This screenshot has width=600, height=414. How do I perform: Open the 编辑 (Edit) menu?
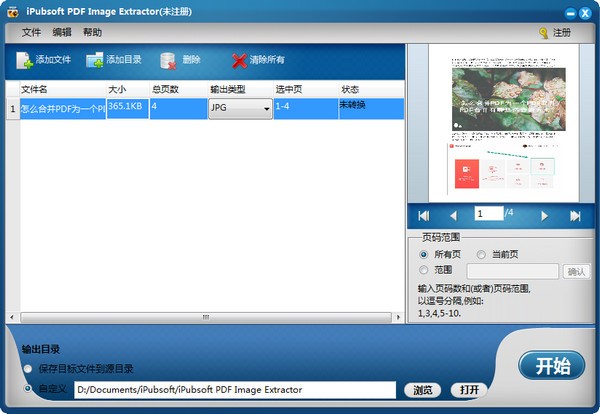(x=62, y=33)
